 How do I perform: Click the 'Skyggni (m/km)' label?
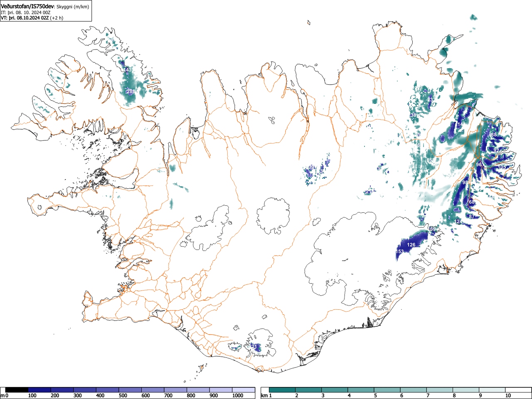(x=72, y=7)
